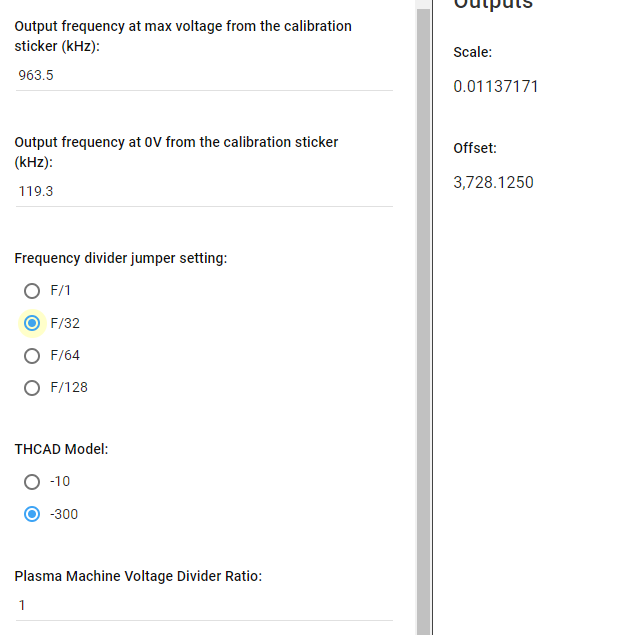Screen dimensions: 629x635
Task: Click the Outputs heading
Action: pos(493,4)
